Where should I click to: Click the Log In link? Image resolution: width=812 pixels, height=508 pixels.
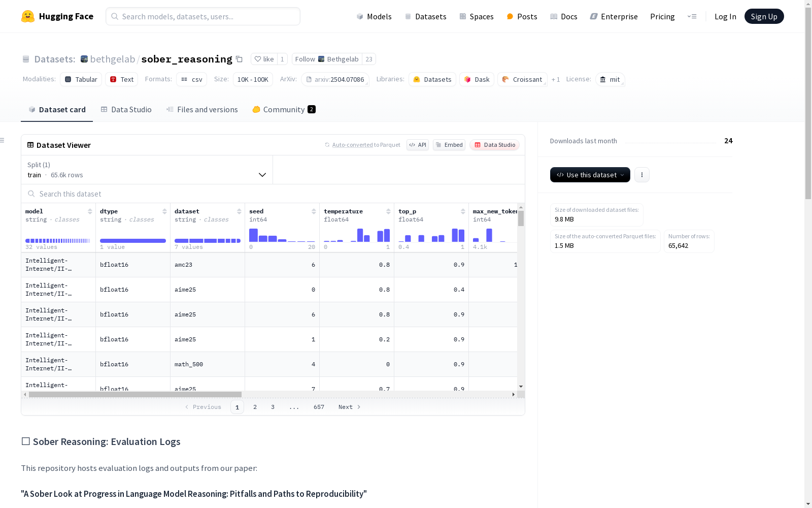point(725,16)
